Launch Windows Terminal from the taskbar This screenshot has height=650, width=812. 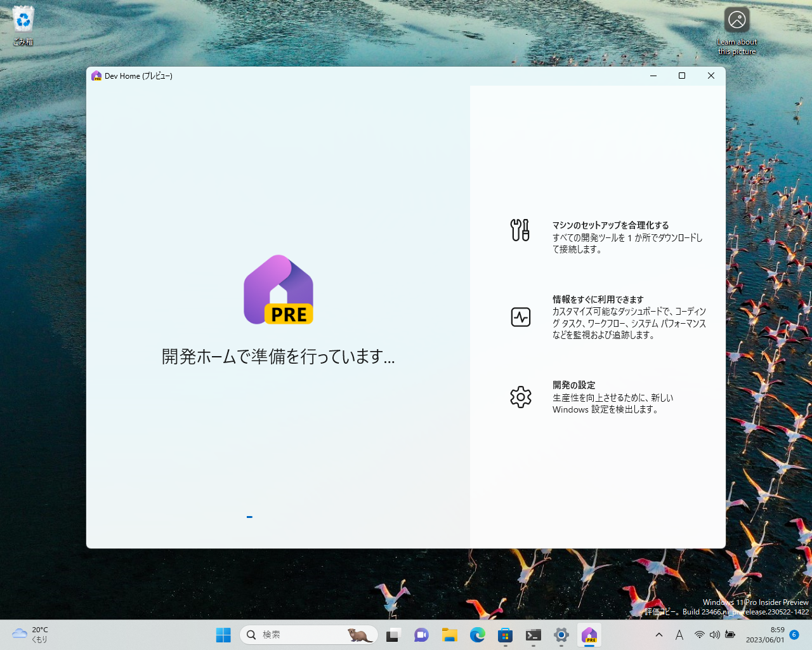533,635
